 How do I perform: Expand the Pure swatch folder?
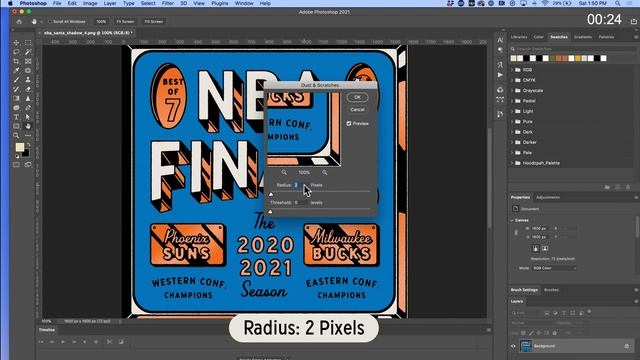[512, 122]
